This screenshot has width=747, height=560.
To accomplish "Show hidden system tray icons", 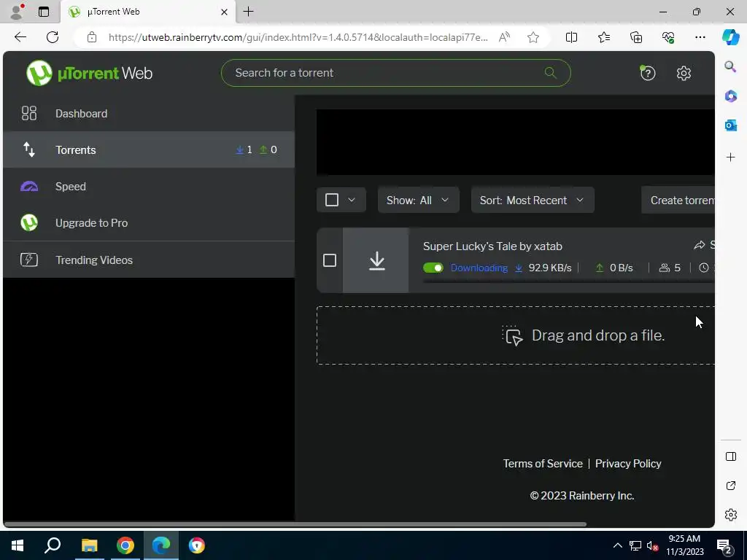I will pos(617,545).
